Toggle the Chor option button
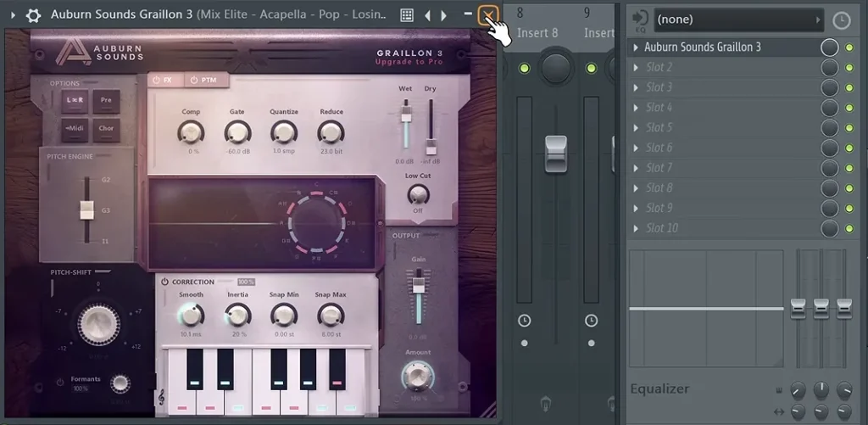This screenshot has height=425, width=868. click(x=106, y=129)
